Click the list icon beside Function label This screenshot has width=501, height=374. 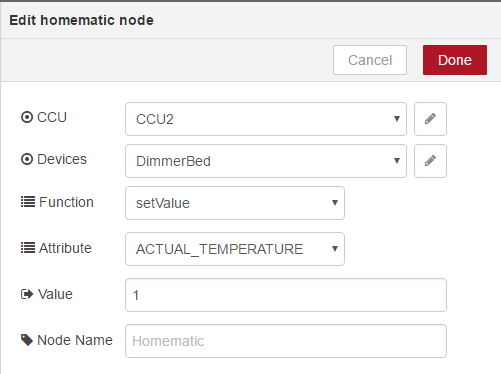28,202
